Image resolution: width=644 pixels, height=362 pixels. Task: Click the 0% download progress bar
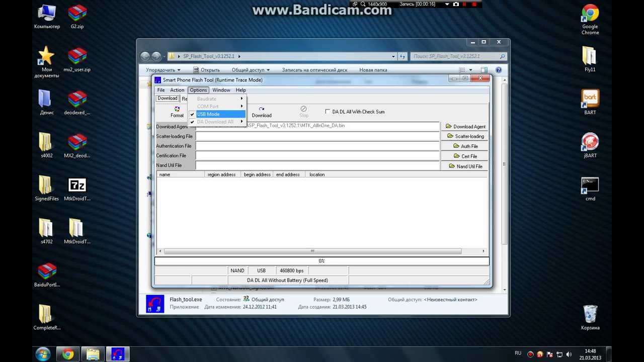click(321, 261)
